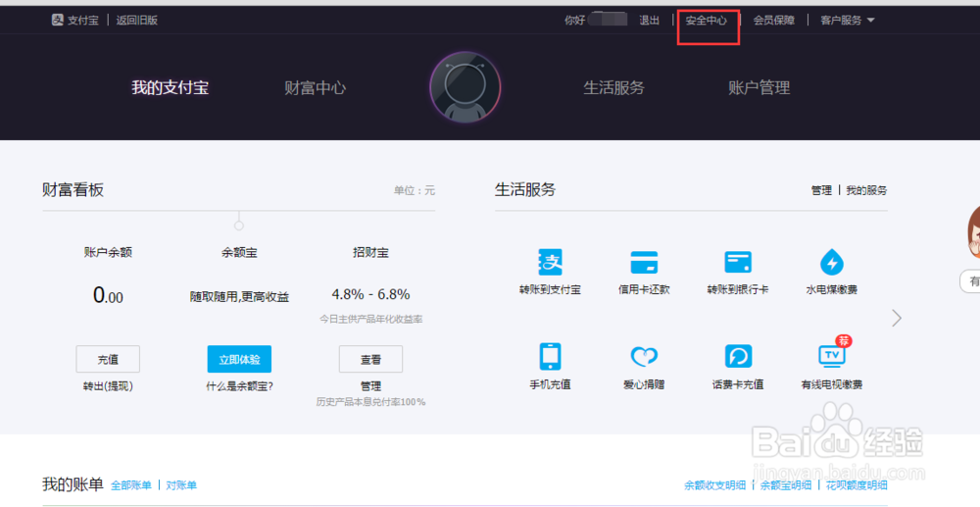The width and height of the screenshot is (980, 507).
Task: Expand the 客户服务 dropdown menu
Action: tap(848, 20)
